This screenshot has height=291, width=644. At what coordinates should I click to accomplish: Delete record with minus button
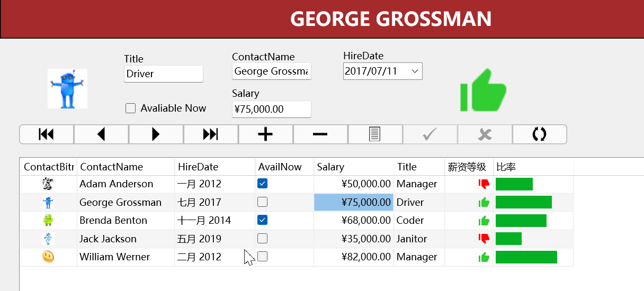click(320, 134)
